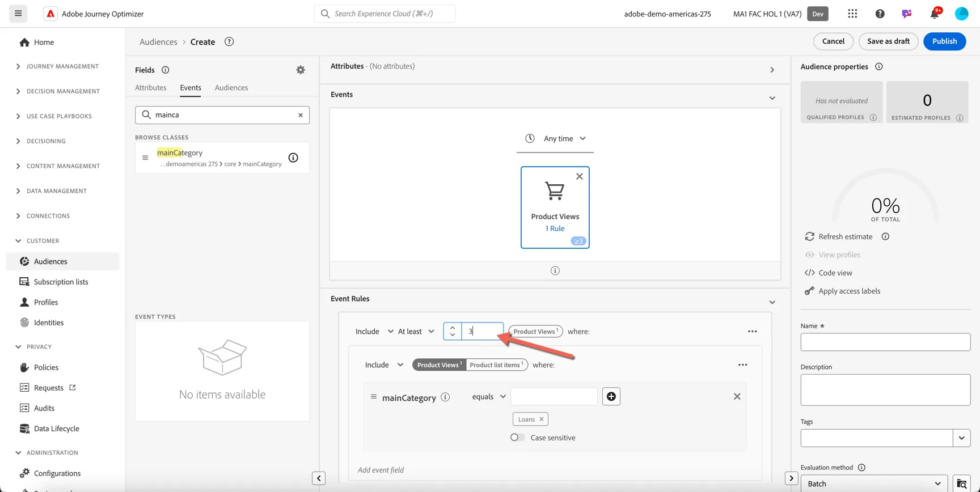Delete the mainCategory rule row
The width and height of the screenshot is (980, 492).
pos(737,396)
